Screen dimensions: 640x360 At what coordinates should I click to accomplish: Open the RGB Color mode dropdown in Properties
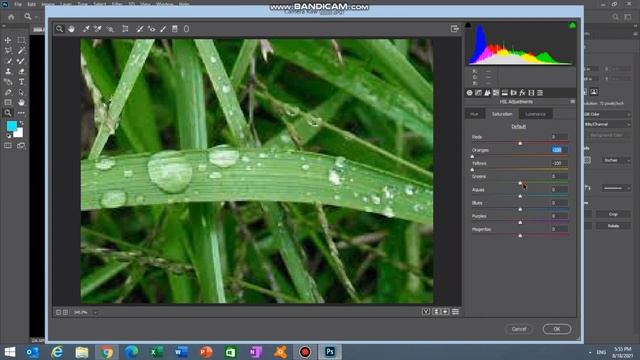click(607, 114)
